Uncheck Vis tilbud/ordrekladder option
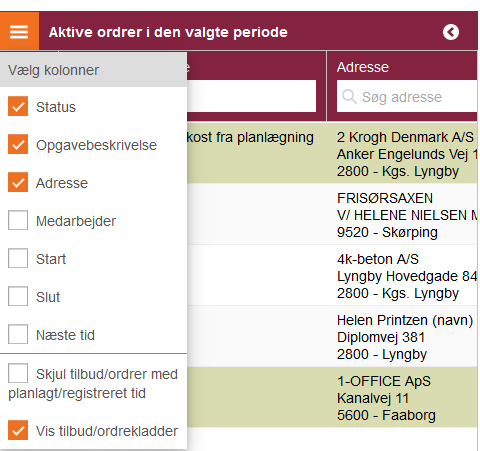 (x=18, y=430)
